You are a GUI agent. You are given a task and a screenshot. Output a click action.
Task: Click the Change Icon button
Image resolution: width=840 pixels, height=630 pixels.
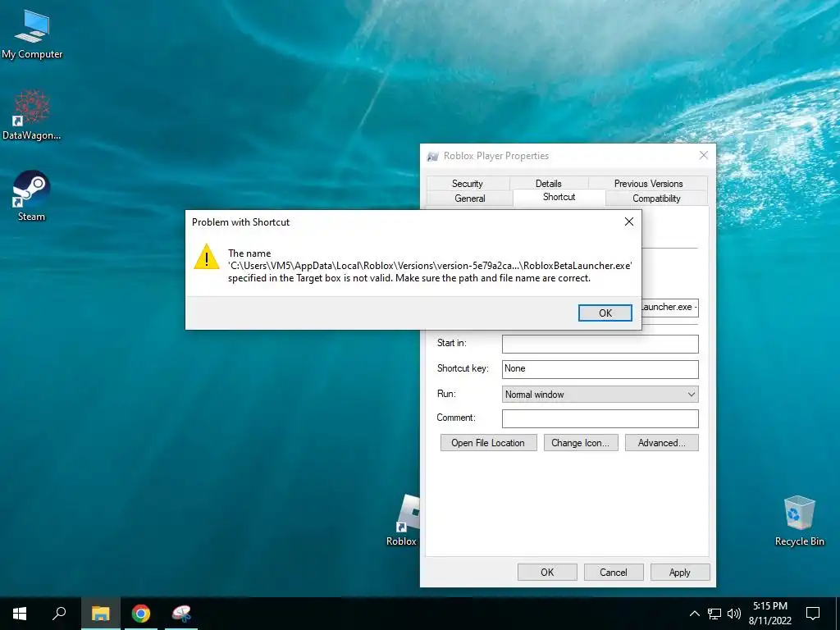[581, 442]
